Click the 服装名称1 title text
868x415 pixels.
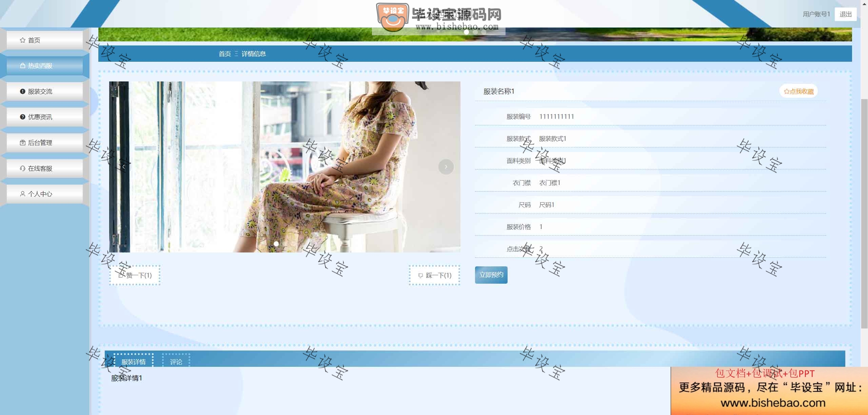pyautogui.click(x=499, y=91)
